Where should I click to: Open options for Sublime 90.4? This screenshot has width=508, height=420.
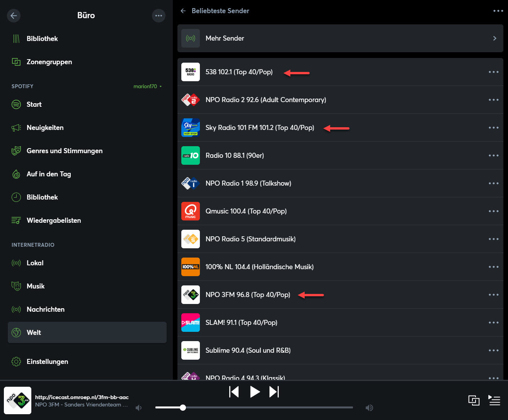(x=493, y=350)
